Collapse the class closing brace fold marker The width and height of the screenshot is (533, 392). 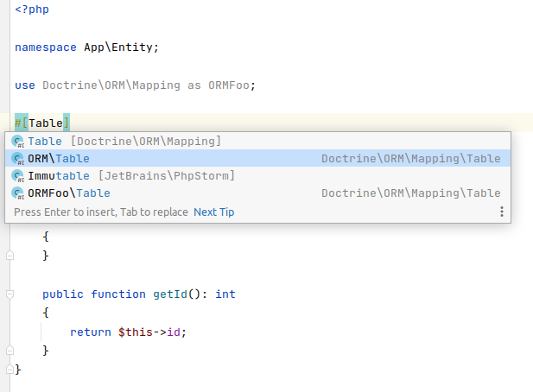(10, 369)
